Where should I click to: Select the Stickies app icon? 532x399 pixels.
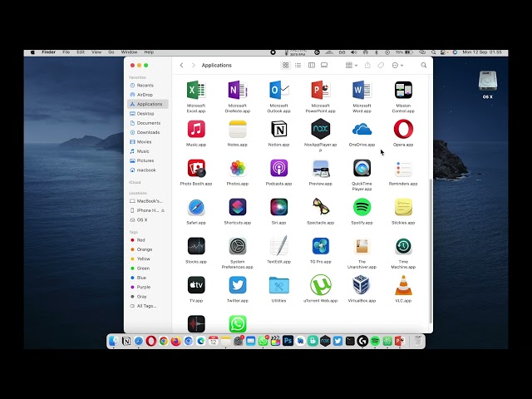[403, 207]
